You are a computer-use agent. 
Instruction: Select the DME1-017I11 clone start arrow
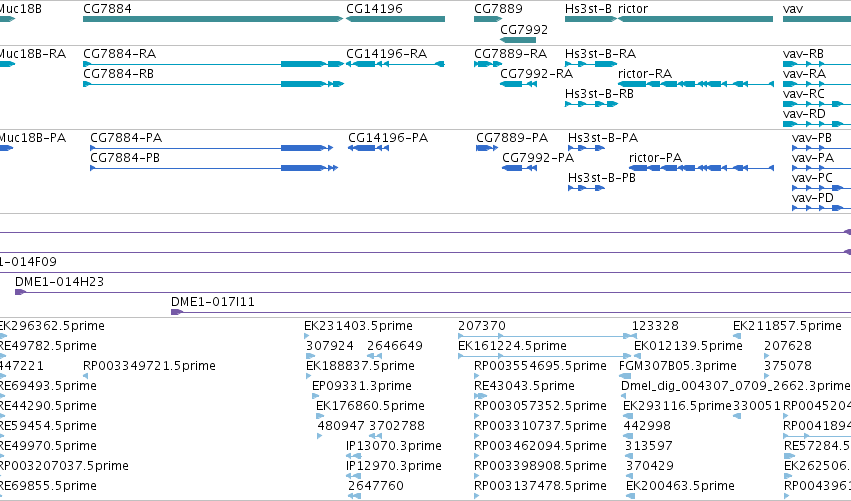(176, 312)
